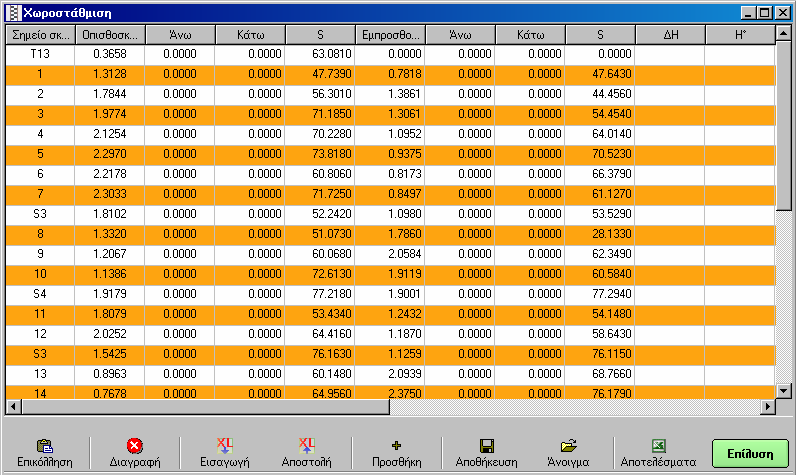Select cell with value 0.8173
The height and width of the screenshot is (475, 796).
pyautogui.click(x=390, y=174)
